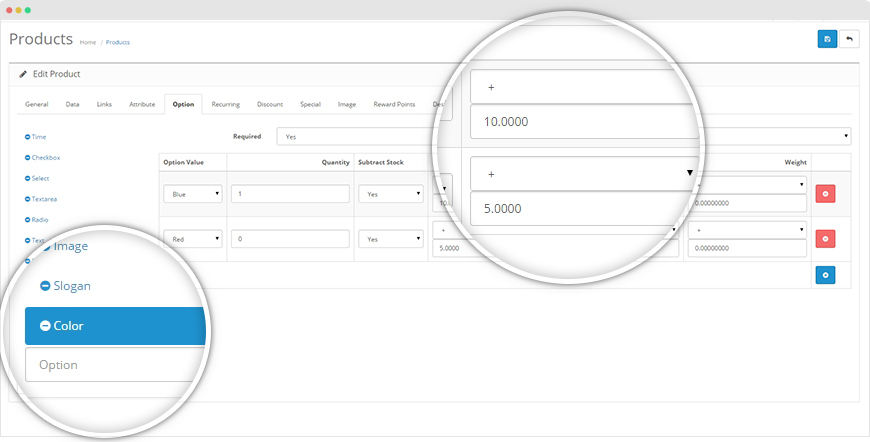
Task: Remove the Blue option value row
Action: 825,194
